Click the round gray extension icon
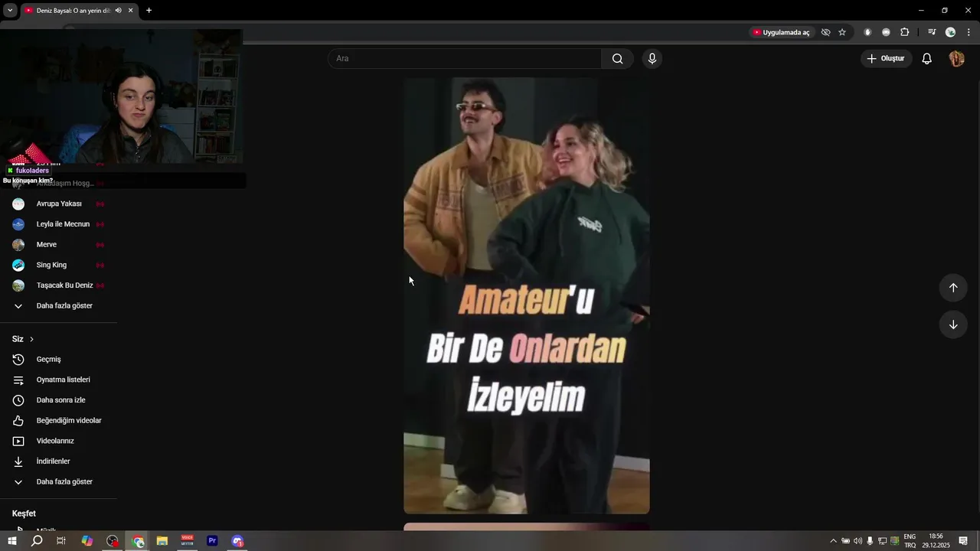This screenshot has height=551, width=980. tap(886, 32)
